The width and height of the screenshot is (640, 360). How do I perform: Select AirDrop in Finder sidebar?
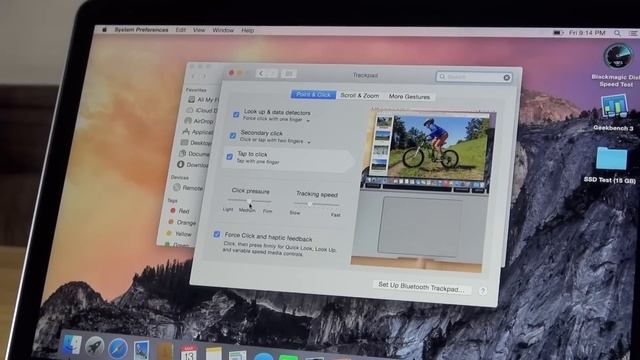pos(199,121)
